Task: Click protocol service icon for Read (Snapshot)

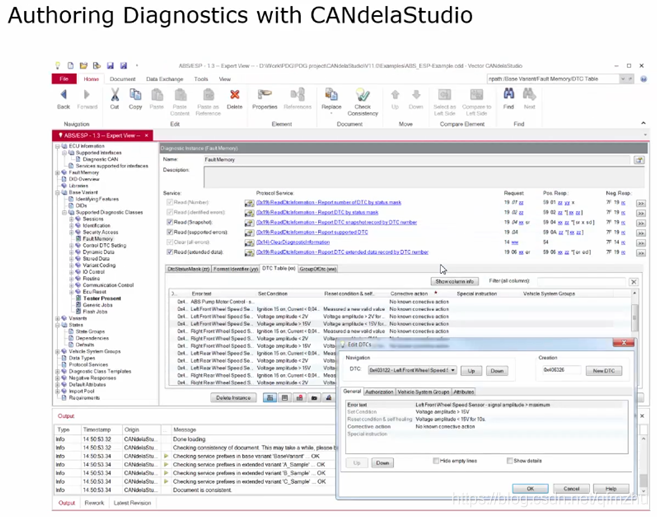Action: tap(249, 222)
